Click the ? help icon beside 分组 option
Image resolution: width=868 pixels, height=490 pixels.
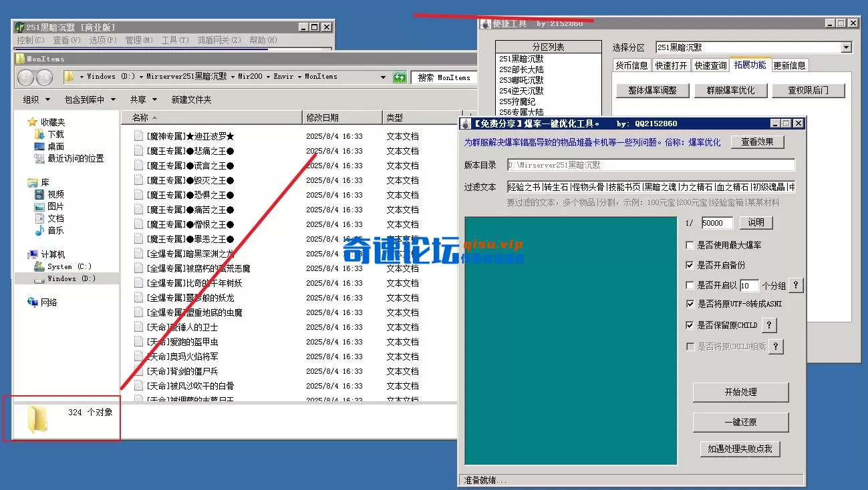795,285
